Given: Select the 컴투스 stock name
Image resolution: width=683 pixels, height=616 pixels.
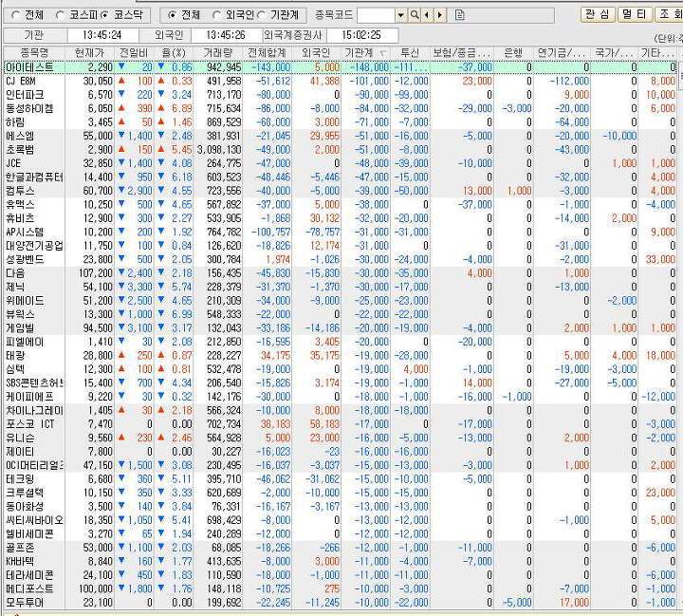Looking at the screenshot, I should click(20, 191).
